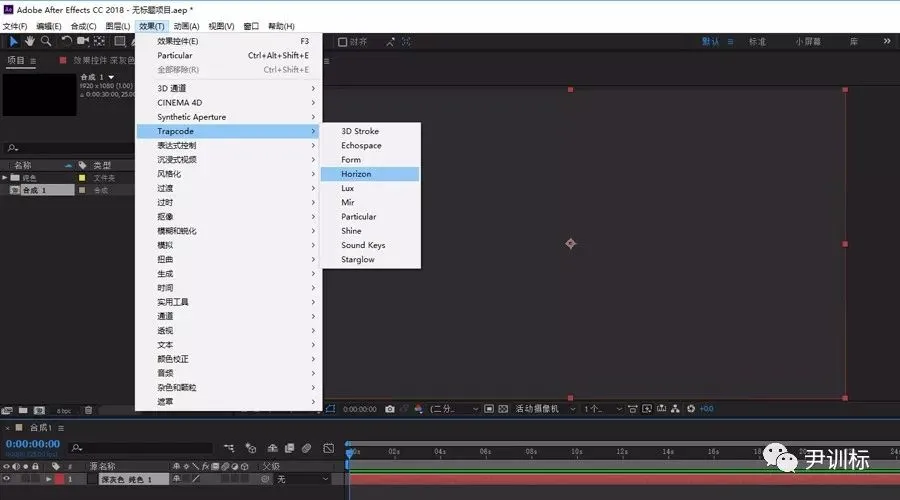Choose Horizon from Trapcode submenu
The image size is (900, 500).
pos(370,174)
